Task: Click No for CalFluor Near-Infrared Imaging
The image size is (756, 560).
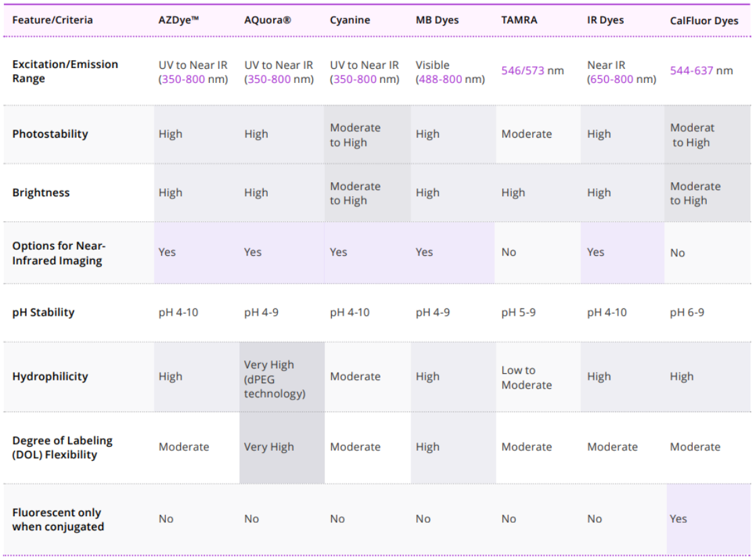Action: pos(677,253)
